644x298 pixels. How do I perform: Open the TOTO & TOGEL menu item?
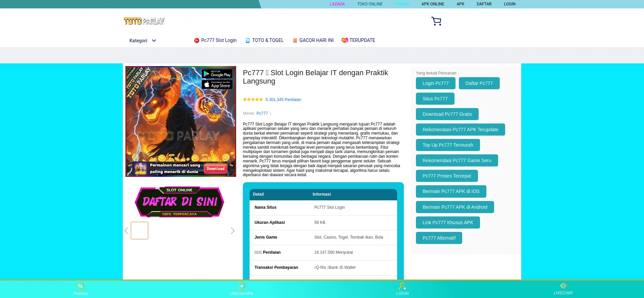tap(268, 40)
